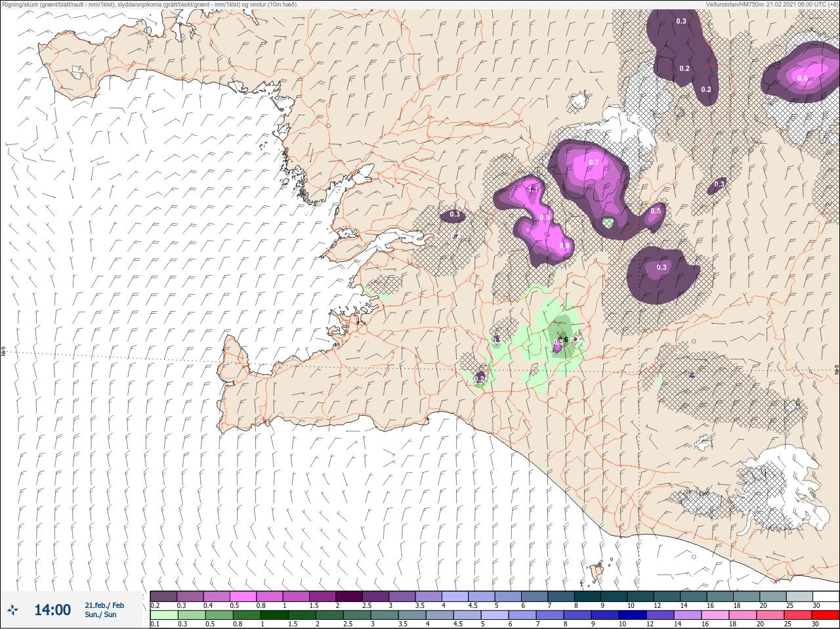Click the Veðurstofan logo icon beside 14:00

point(13,610)
